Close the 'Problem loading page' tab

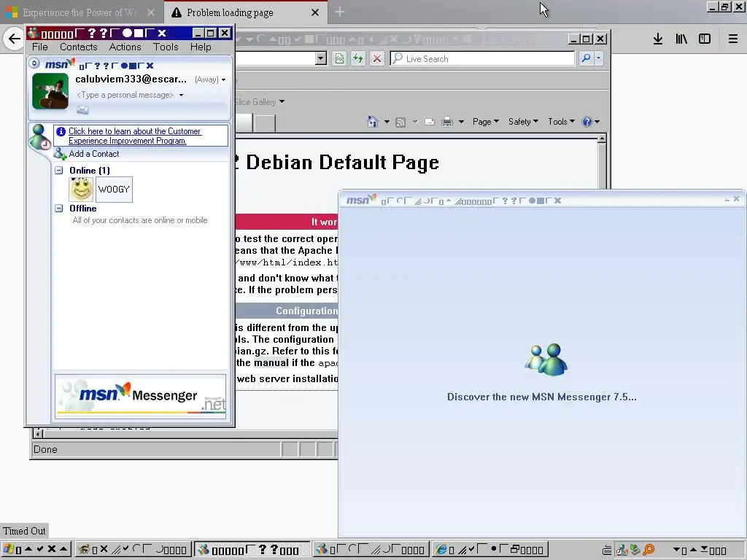pyautogui.click(x=315, y=13)
